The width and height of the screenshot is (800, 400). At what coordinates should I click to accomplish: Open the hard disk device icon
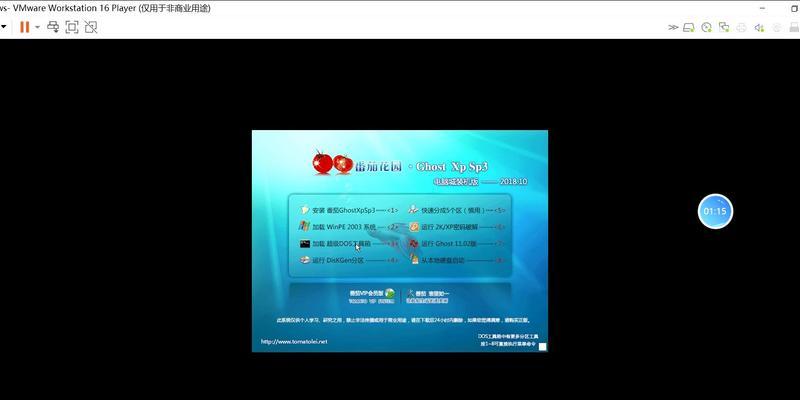point(689,28)
